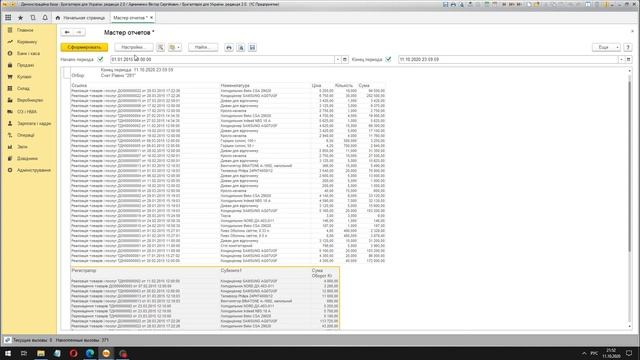Open Банк і каса section
This screenshot has width=640, height=360.
(x=28, y=53)
